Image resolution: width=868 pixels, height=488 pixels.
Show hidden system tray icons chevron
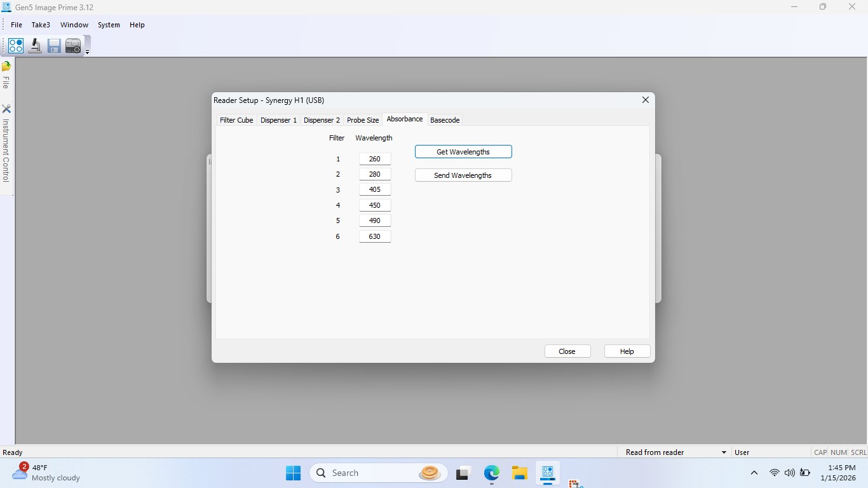pos(754,473)
